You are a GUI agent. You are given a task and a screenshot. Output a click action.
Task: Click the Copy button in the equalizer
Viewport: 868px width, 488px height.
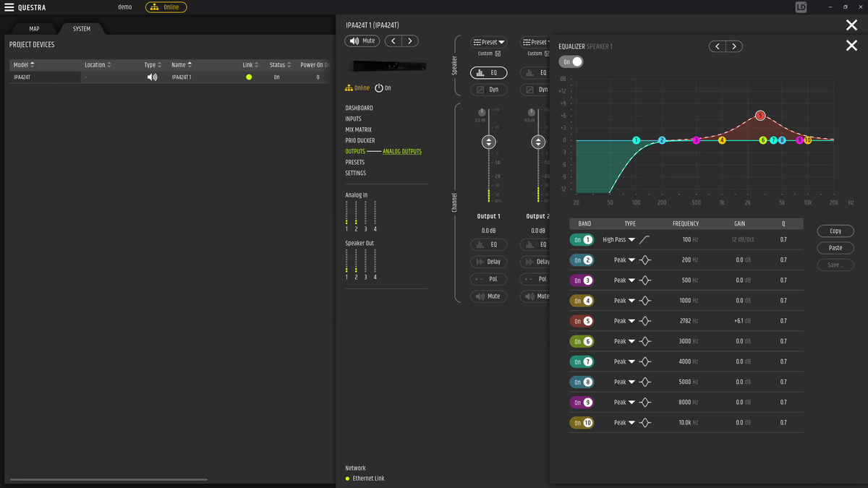pyautogui.click(x=835, y=231)
